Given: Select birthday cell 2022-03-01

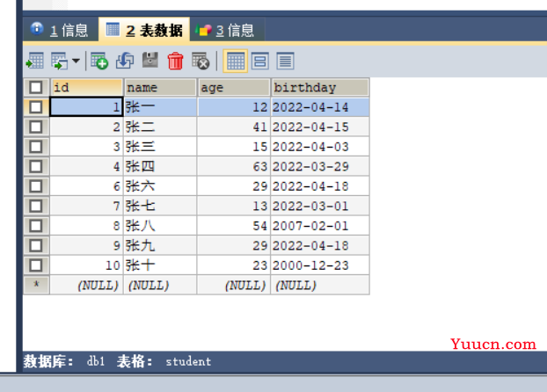Looking at the screenshot, I should coord(320,207).
